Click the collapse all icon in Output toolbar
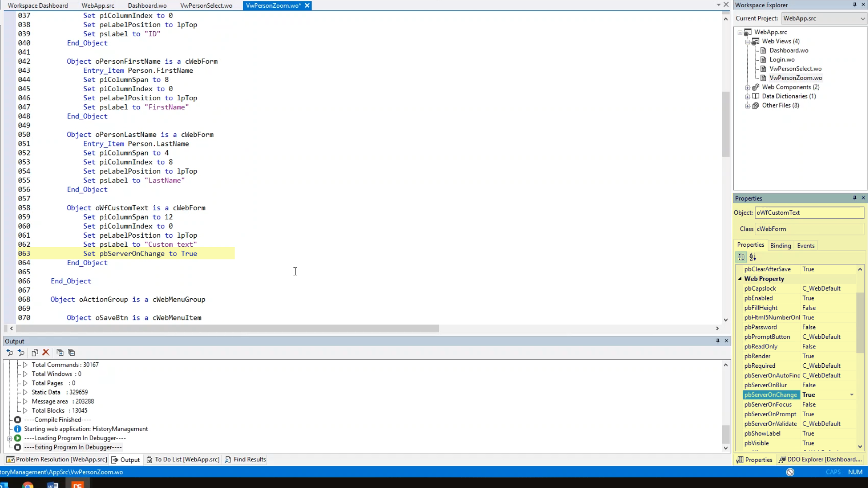This screenshot has height=488, width=868. point(71,352)
